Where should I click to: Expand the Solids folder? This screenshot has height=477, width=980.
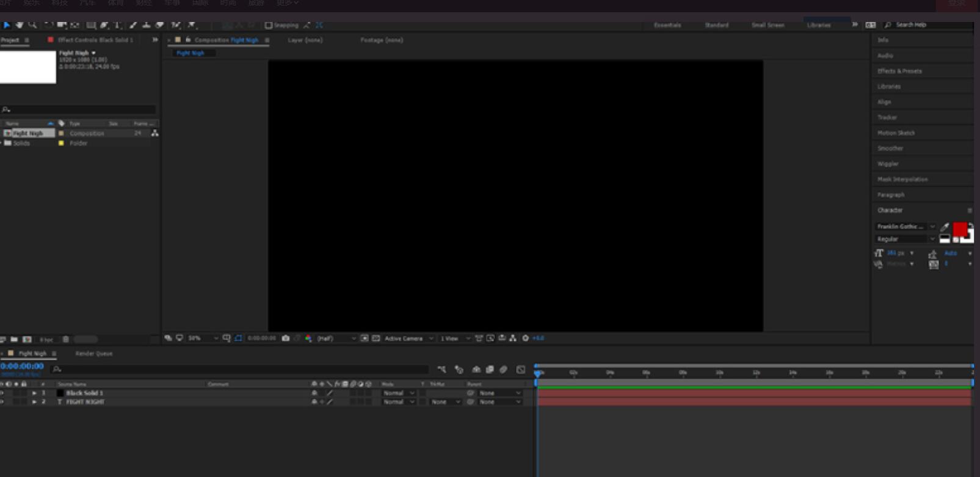[1, 143]
